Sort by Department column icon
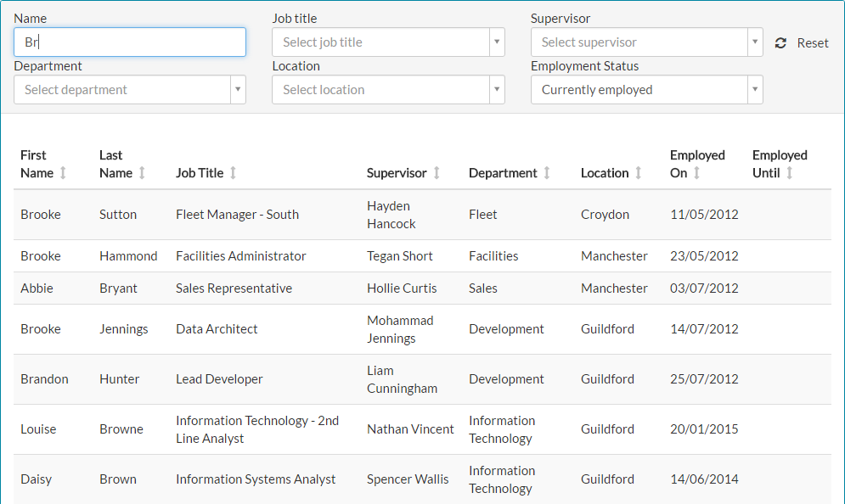Viewport: 845px width, 504px height. click(547, 173)
